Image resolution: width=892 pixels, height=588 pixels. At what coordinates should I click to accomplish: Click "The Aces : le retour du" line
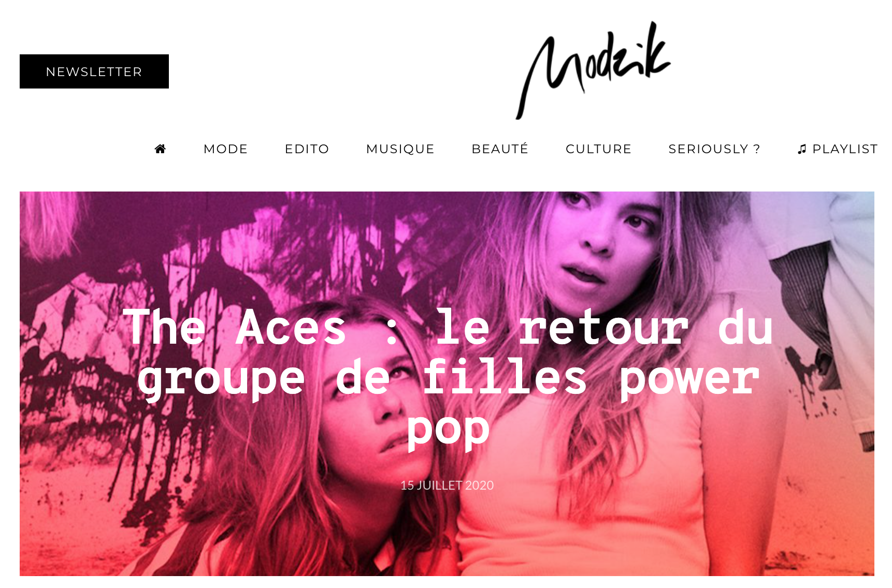448,327
